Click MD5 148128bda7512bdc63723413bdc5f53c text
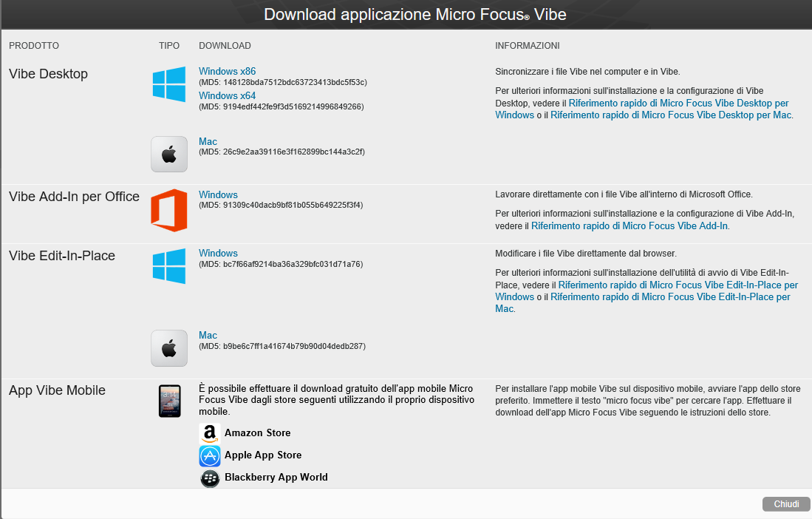The width and height of the screenshot is (812, 519). [x=283, y=82]
